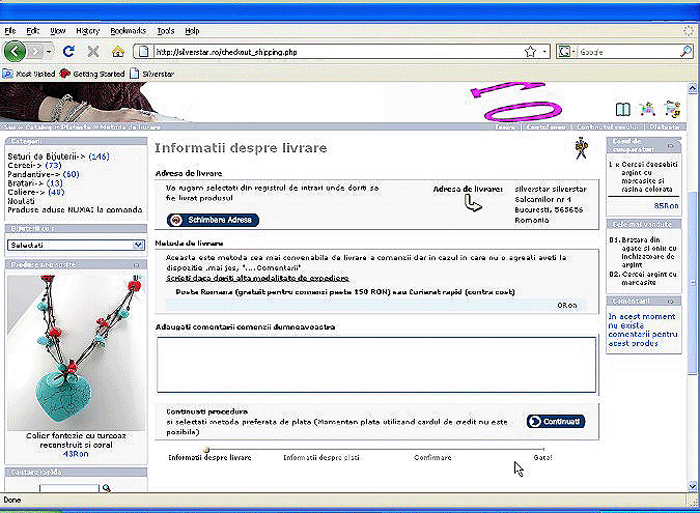Bookmark this page with the star icon
This screenshot has height=513, width=700.
point(530,51)
